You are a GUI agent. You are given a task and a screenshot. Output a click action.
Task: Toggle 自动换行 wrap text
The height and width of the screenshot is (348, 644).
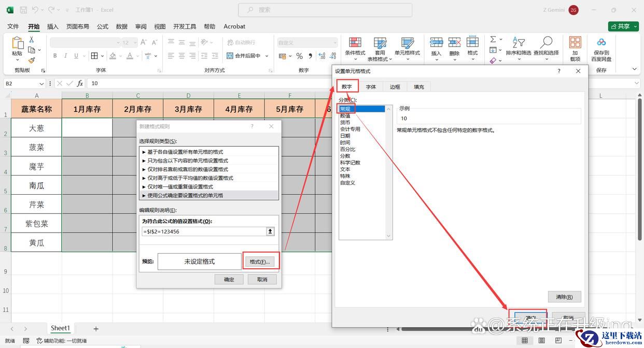[x=241, y=42]
